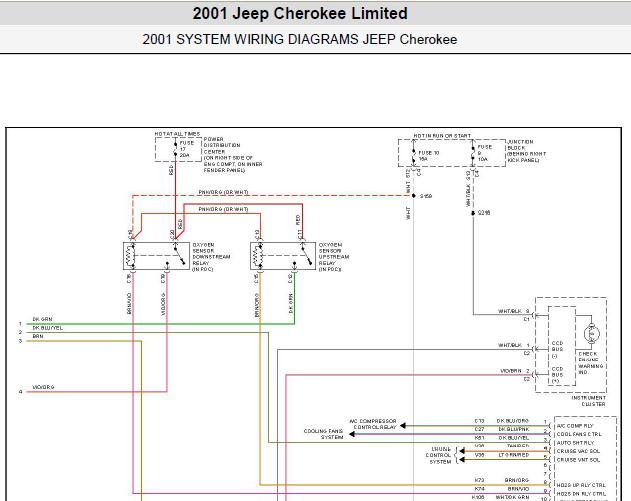Click the K73 circuit code
The width and height of the screenshot is (631, 501).
(479, 480)
